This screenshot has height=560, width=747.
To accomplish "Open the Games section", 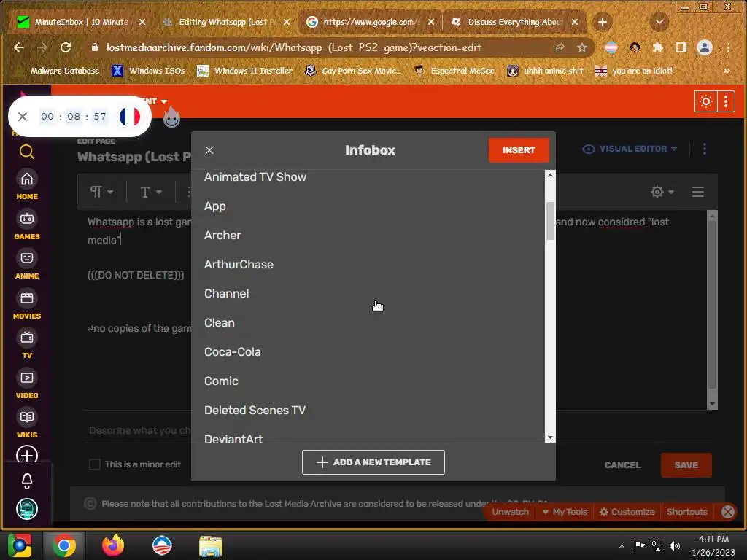I will coord(27,225).
